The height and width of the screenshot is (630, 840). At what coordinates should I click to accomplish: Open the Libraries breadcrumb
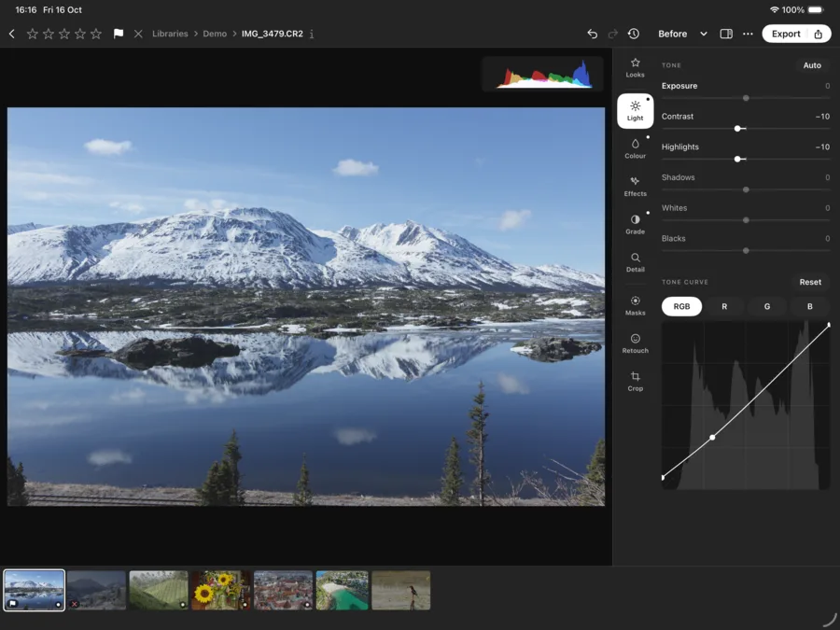pyautogui.click(x=170, y=34)
